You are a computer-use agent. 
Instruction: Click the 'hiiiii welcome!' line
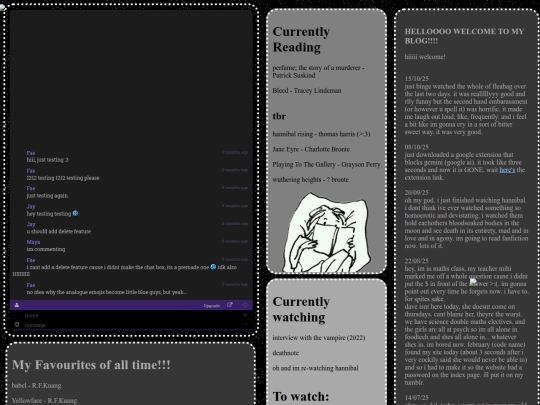pos(425,57)
